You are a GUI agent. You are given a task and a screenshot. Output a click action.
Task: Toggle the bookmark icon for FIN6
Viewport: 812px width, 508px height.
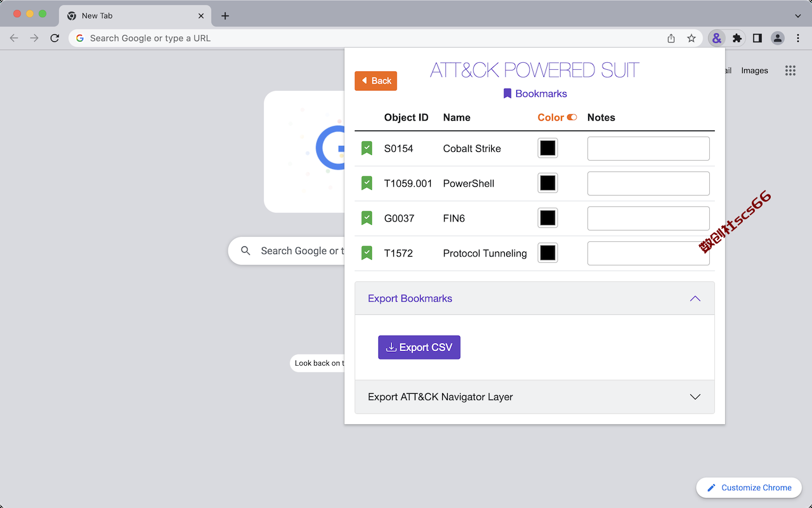[367, 218]
